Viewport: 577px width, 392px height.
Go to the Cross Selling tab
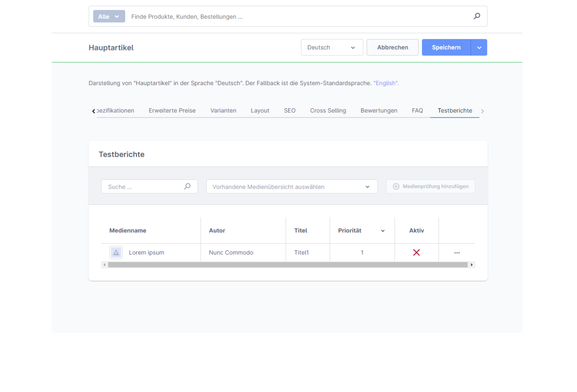tap(328, 110)
